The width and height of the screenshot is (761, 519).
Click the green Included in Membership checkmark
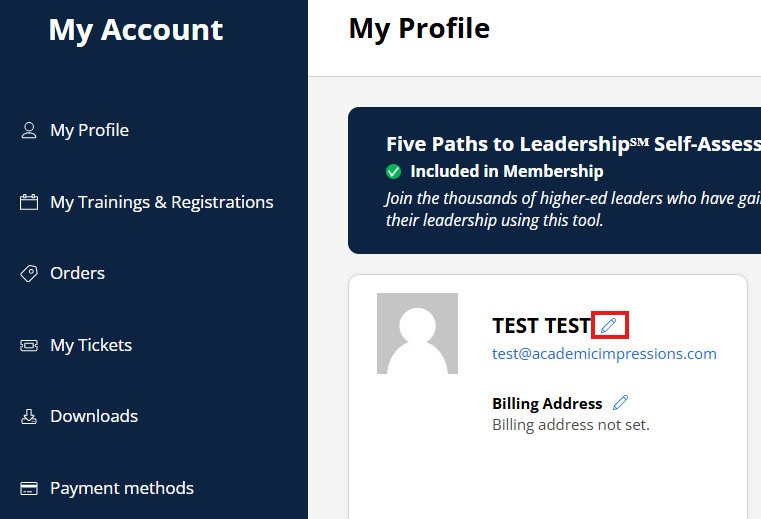click(x=393, y=171)
